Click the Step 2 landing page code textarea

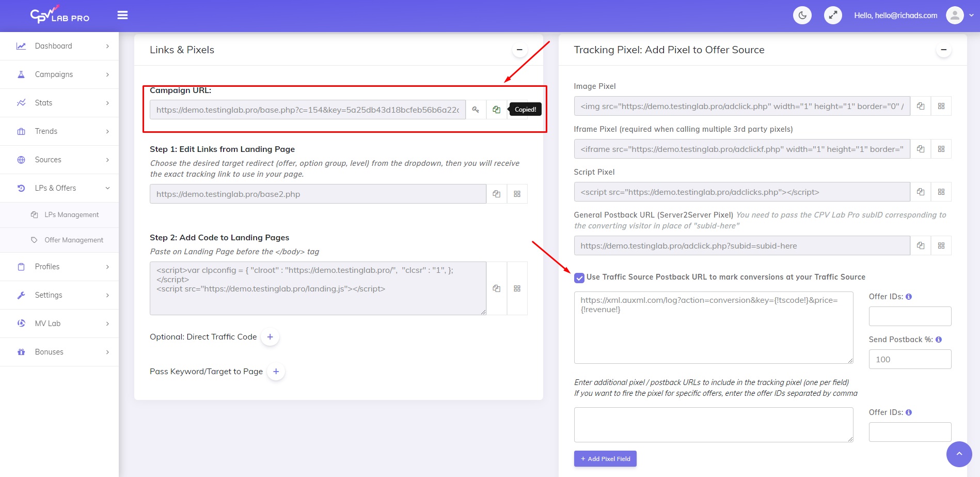click(x=318, y=288)
